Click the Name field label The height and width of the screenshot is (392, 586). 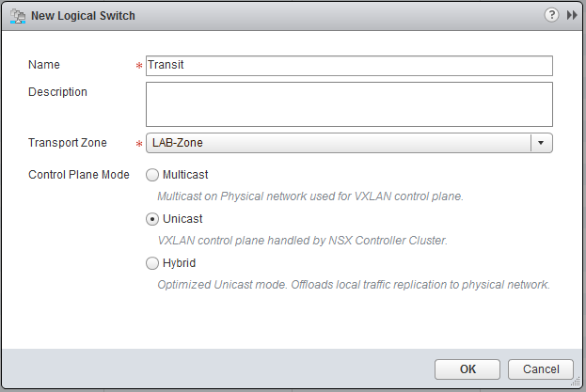44,66
